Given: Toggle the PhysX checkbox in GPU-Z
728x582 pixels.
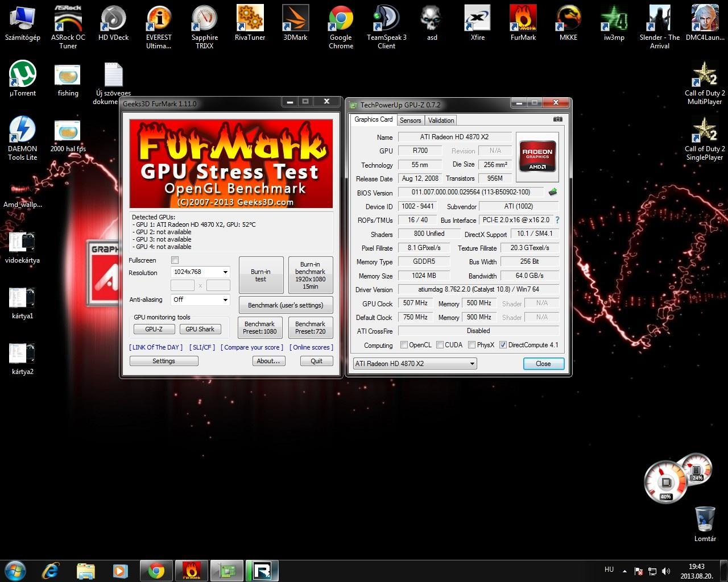Looking at the screenshot, I should (x=471, y=345).
